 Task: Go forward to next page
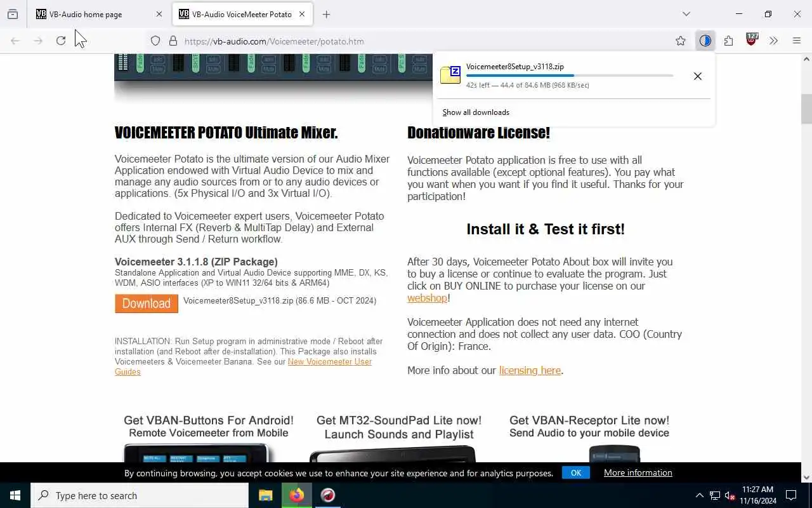click(x=38, y=41)
